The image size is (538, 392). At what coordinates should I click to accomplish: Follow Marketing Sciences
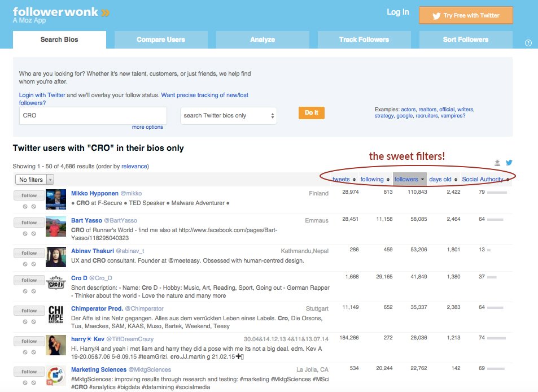coord(29,372)
